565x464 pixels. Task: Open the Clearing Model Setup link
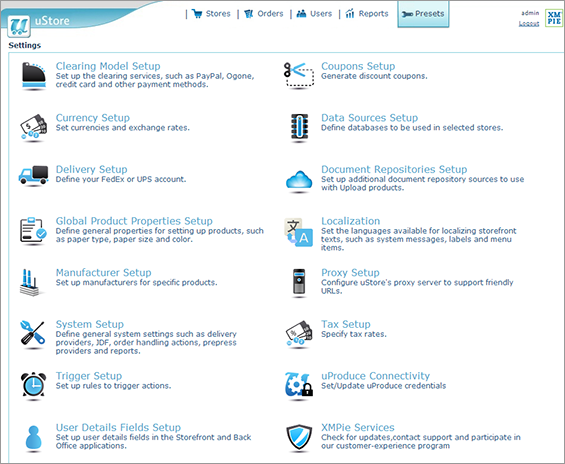[108, 66]
